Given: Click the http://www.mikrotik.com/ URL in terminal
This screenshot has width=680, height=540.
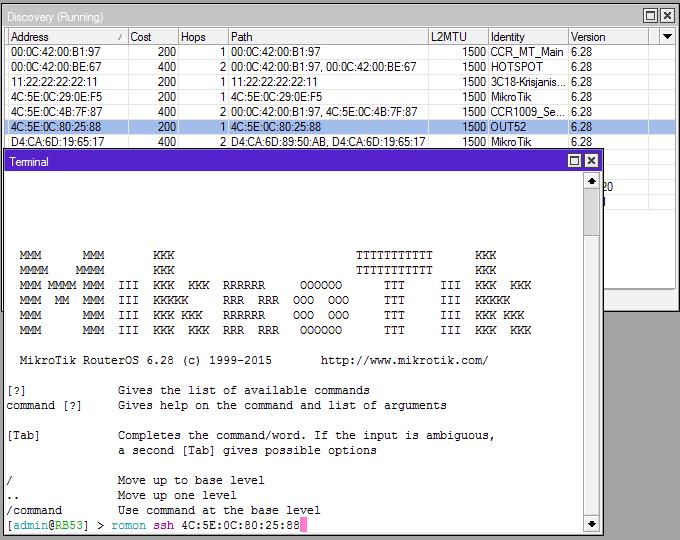Looking at the screenshot, I should 405,360.
